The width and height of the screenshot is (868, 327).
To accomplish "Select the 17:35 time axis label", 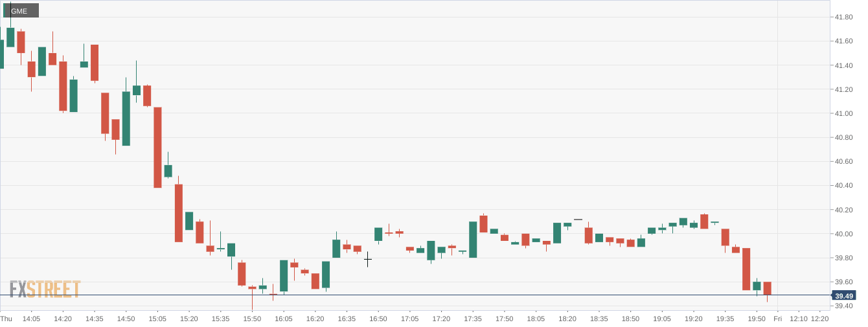I will click(473, 319).
